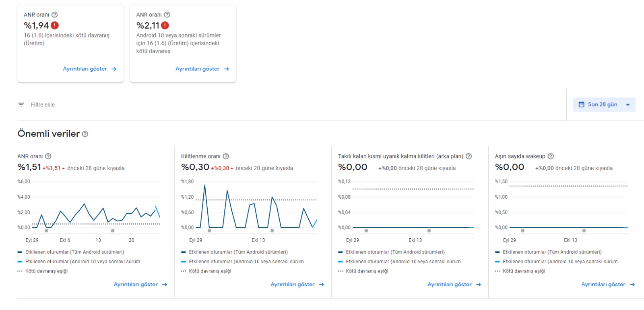Click first release marker on ANR oranı chart
The height and width of the screenshot is (310, 644).
tap(46, 231)
